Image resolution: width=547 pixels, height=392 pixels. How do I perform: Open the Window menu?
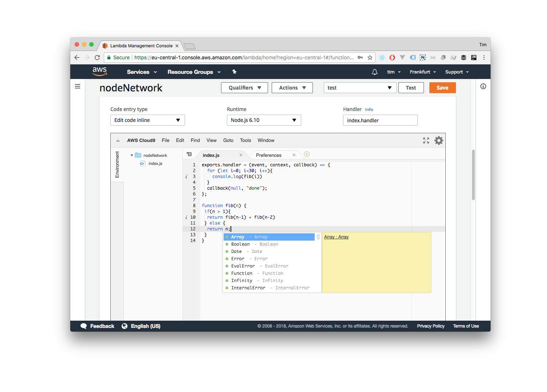(x=266, y=140)
